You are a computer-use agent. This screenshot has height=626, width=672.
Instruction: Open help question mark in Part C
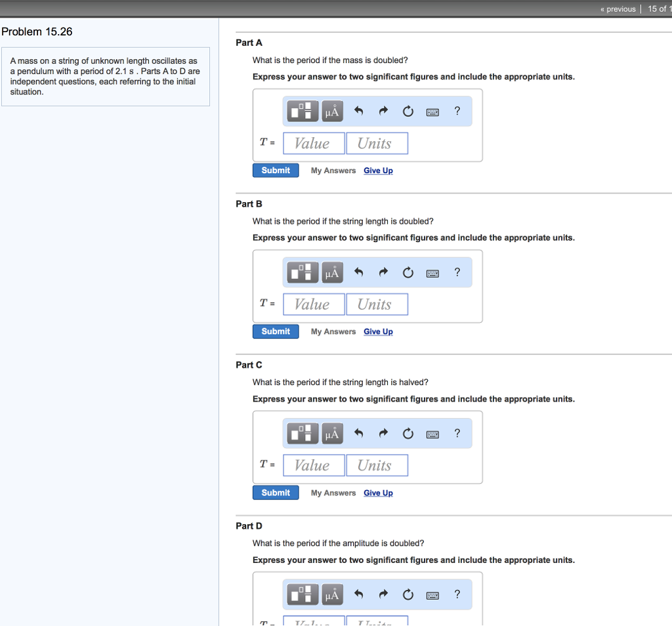click(457, 434)
